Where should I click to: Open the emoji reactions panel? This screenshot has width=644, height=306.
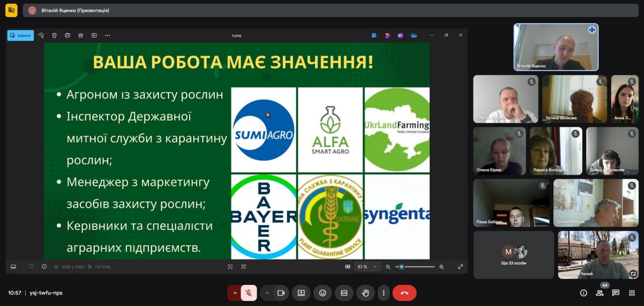tap(323, 293)
